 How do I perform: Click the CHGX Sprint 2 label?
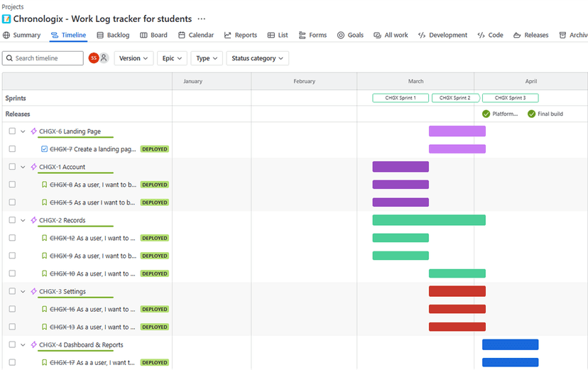[x=455, y=98]
